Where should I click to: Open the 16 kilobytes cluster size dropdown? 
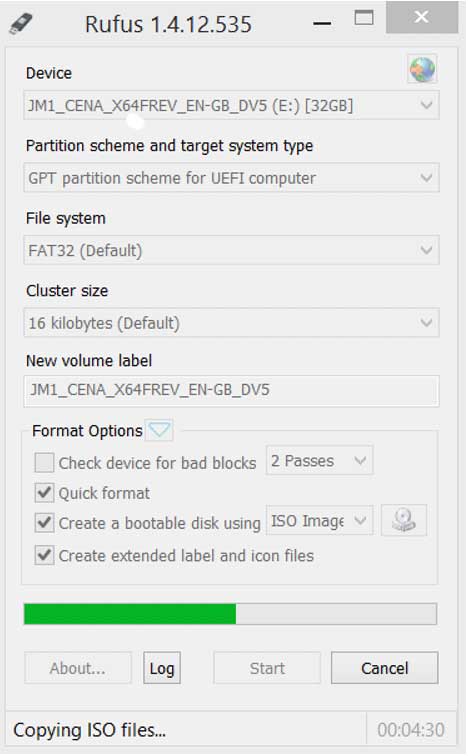click(x=231, y=323)
